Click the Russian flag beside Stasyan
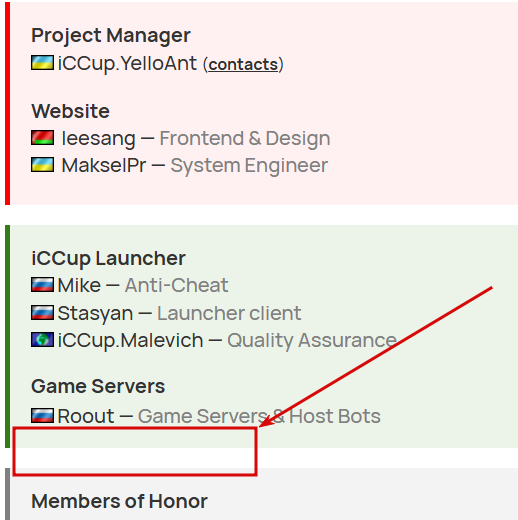This screenshot has width=518, height=520. click(x=42, y=313)
